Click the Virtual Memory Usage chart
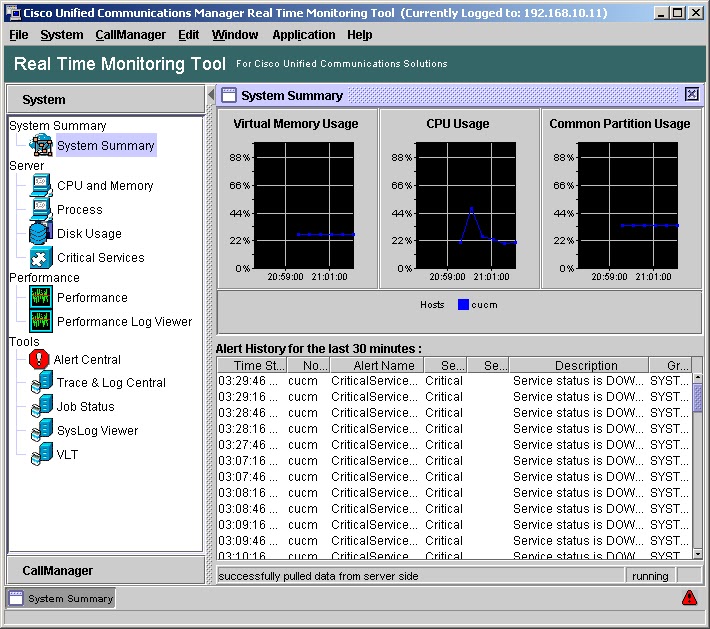Screen dimensions: 710x629 [x=304, y=205]
